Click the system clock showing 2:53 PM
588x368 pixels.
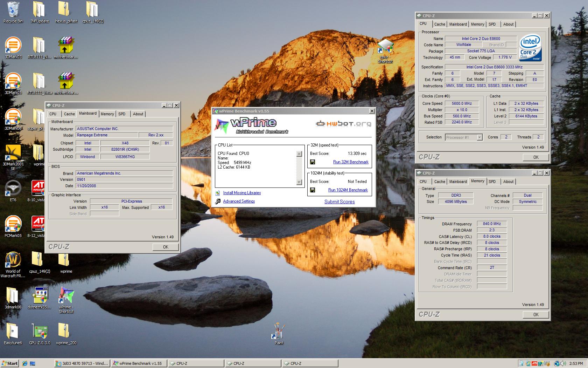576,363
